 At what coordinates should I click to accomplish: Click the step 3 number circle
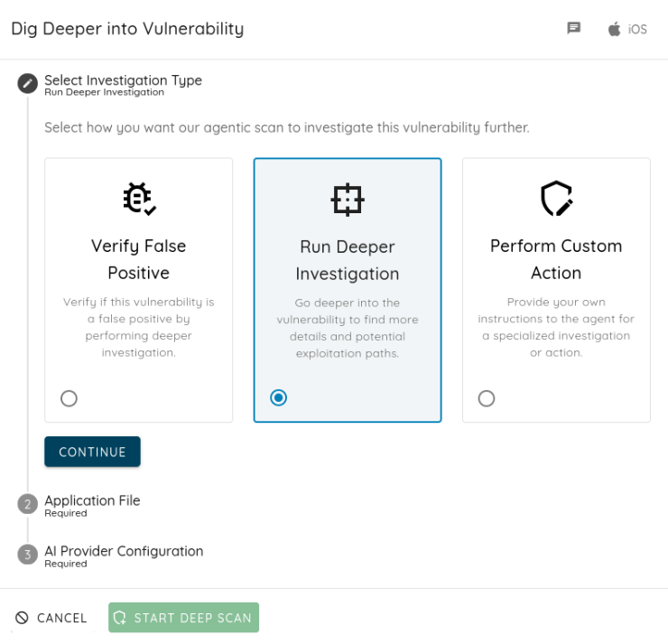28,555
